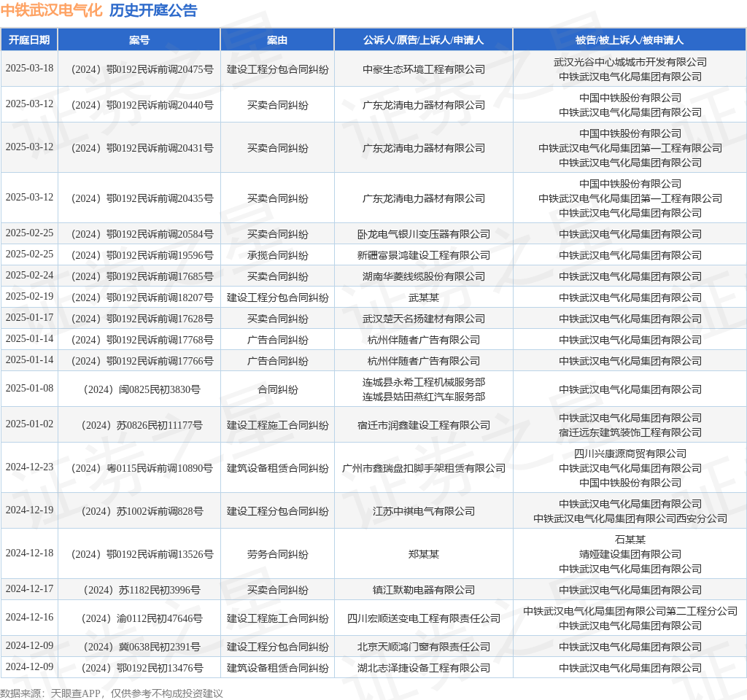This screenshot has width=747, height=700.
Task: Click date cell 2025-01-02
Action: 29,424
